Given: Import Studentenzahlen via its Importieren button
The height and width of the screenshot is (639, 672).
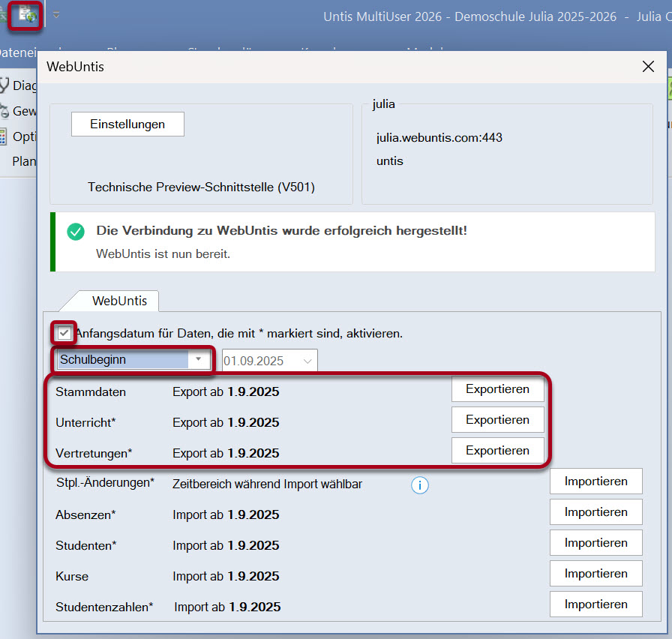Looking at the screenshot, I should [x=595, y=604].
